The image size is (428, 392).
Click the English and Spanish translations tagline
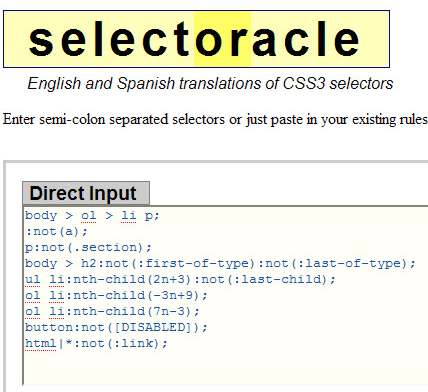pyautogui.click(x=210, y=83)
